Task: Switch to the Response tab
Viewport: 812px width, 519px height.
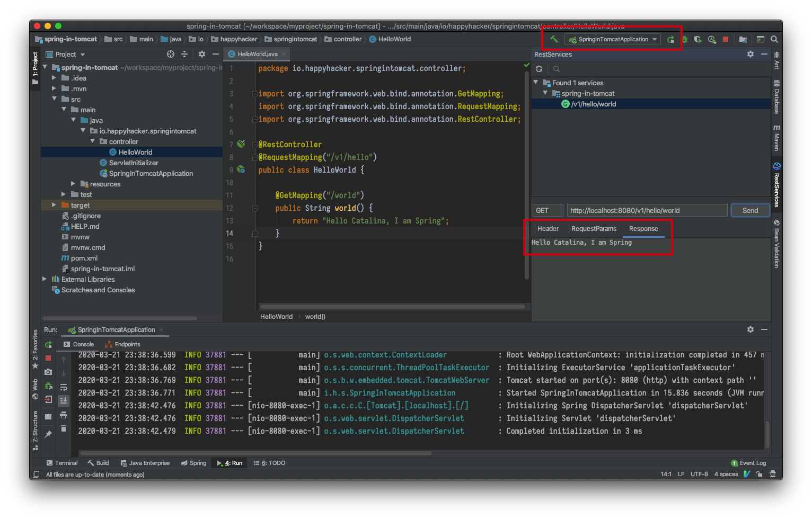Action: (x=643, y=229)
